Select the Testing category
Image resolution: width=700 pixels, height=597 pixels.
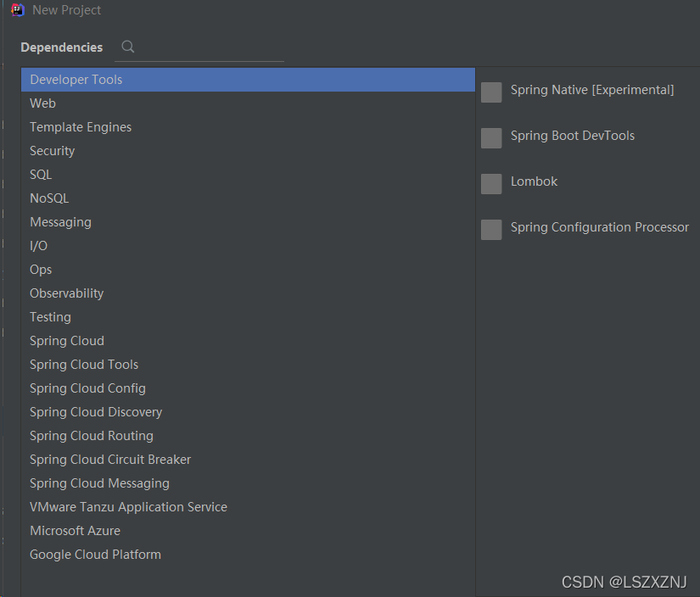[248, 317]
